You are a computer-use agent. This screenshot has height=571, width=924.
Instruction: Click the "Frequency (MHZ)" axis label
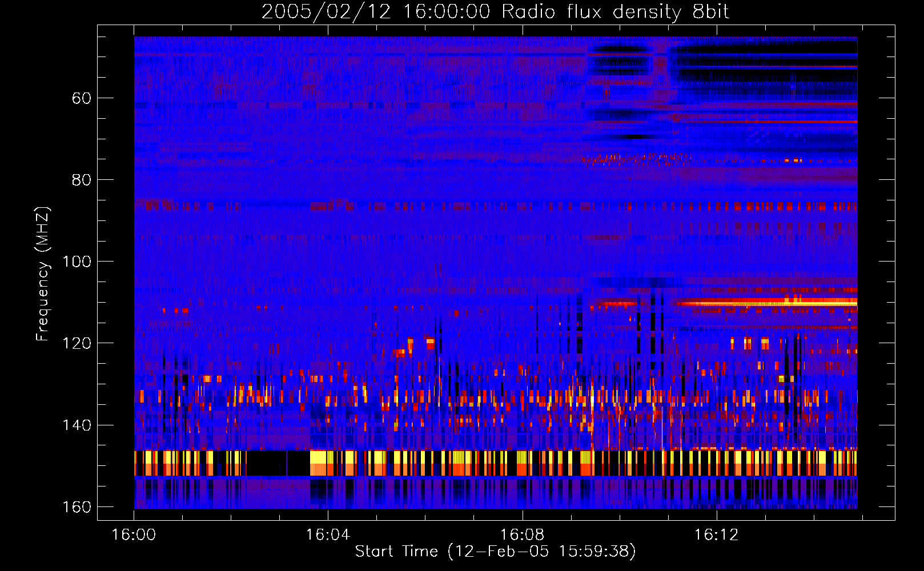coord(43,274)
